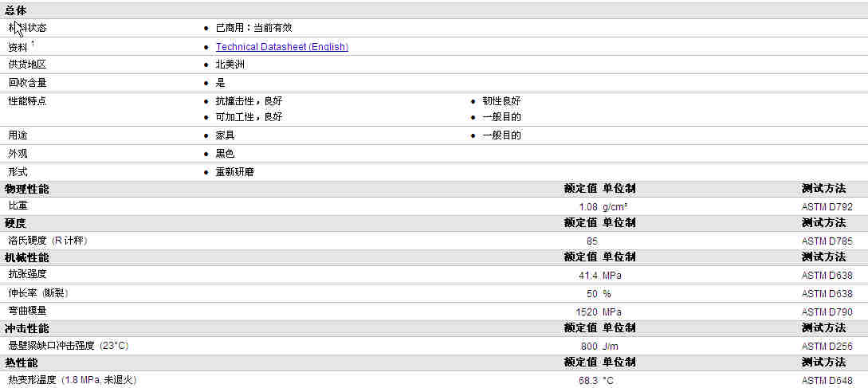The image size is (868, 388).
Task: Click 一般目的 in the 性能特点 row
Action: (501, 117)
